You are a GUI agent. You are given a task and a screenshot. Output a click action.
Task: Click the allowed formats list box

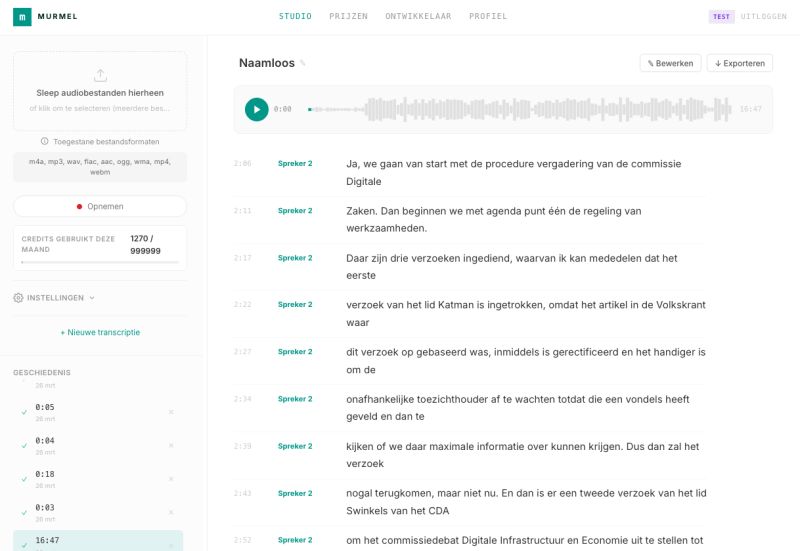(100, 167)
